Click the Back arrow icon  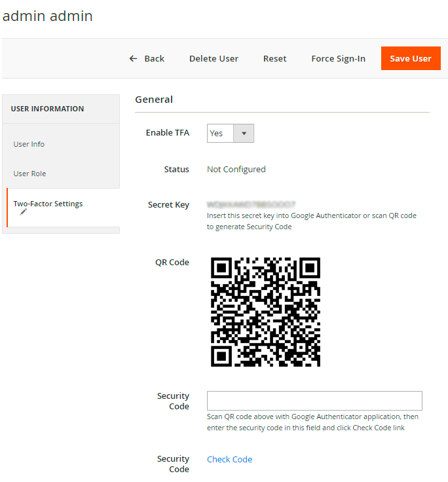(133, 59)
